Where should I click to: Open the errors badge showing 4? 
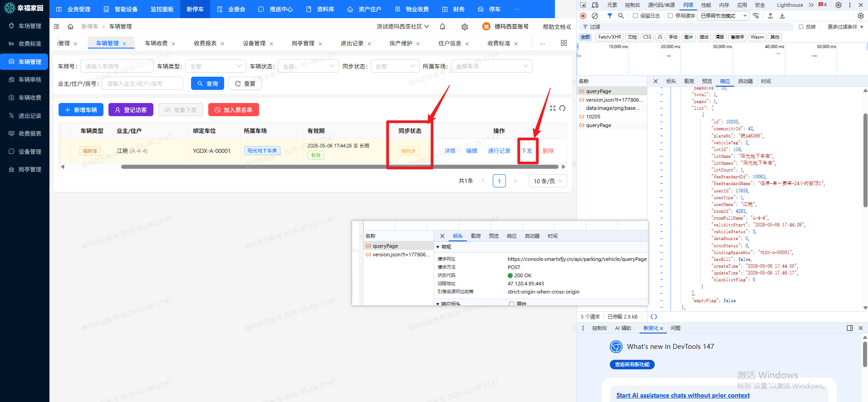pos(823,5)
